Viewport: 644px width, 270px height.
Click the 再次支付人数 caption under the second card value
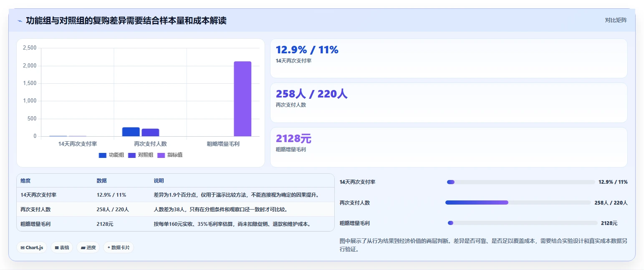click(291, 105)
